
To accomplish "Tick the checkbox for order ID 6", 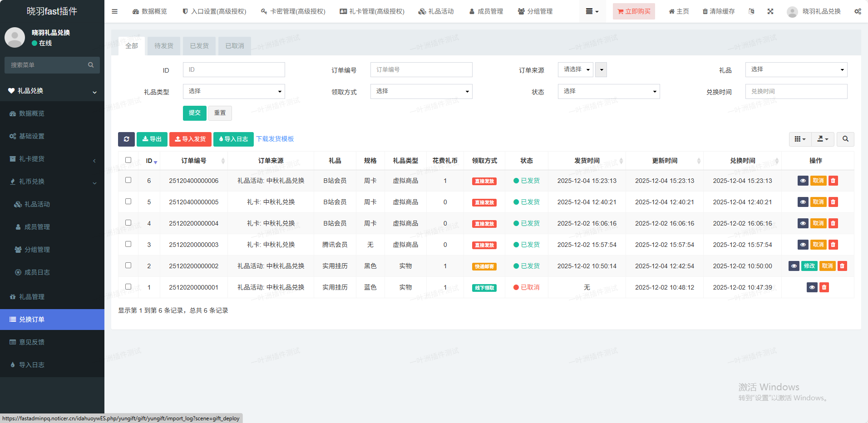I will [128, 180].
